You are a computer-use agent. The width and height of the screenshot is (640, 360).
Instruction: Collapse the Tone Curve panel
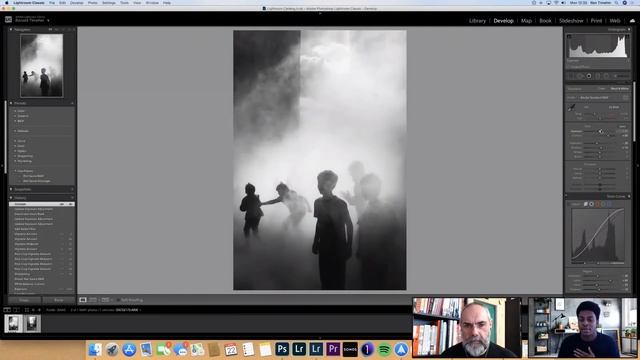pyautogui.click(x=629, y=196)
